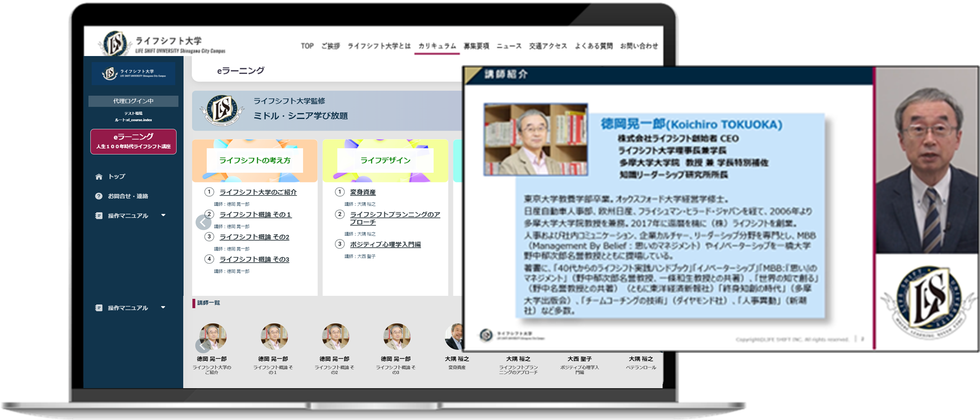Click the small ライフシフト大学 logo in the sidebar
The image size is (980, 420).
coord(133,74)
